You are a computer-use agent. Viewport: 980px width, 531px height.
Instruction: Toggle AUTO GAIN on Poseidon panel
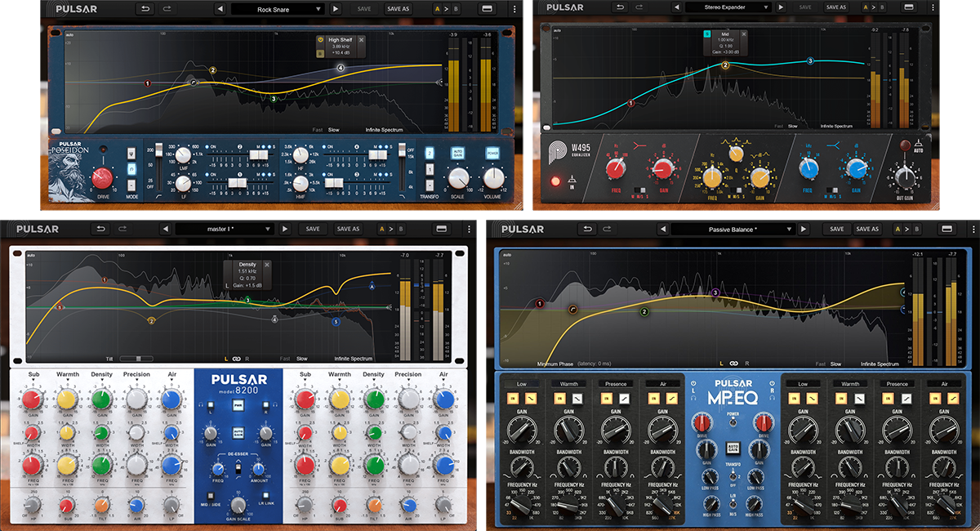coord(458,153)
